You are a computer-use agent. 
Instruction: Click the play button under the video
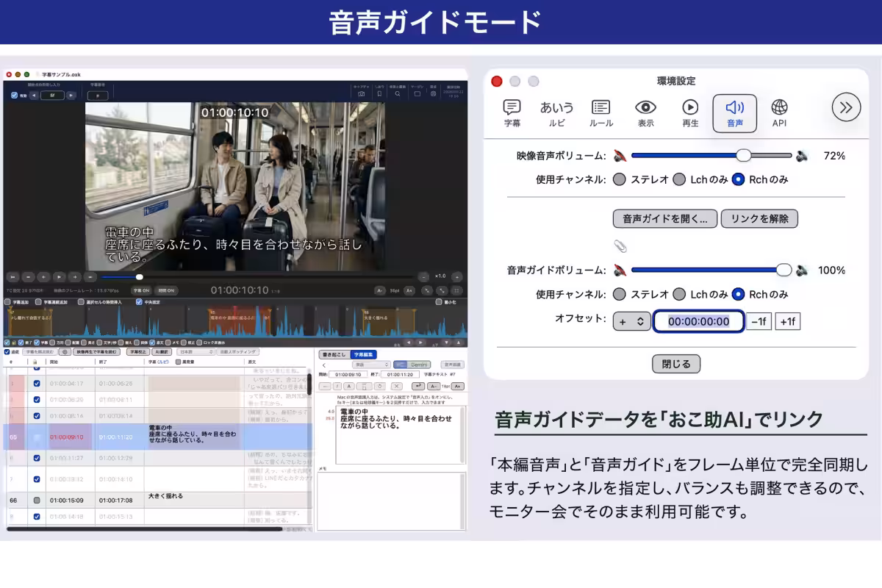59,277
